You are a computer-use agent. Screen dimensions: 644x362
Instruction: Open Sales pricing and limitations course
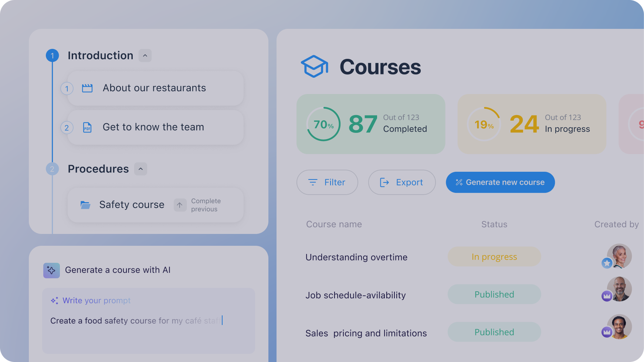pos(366,333)
